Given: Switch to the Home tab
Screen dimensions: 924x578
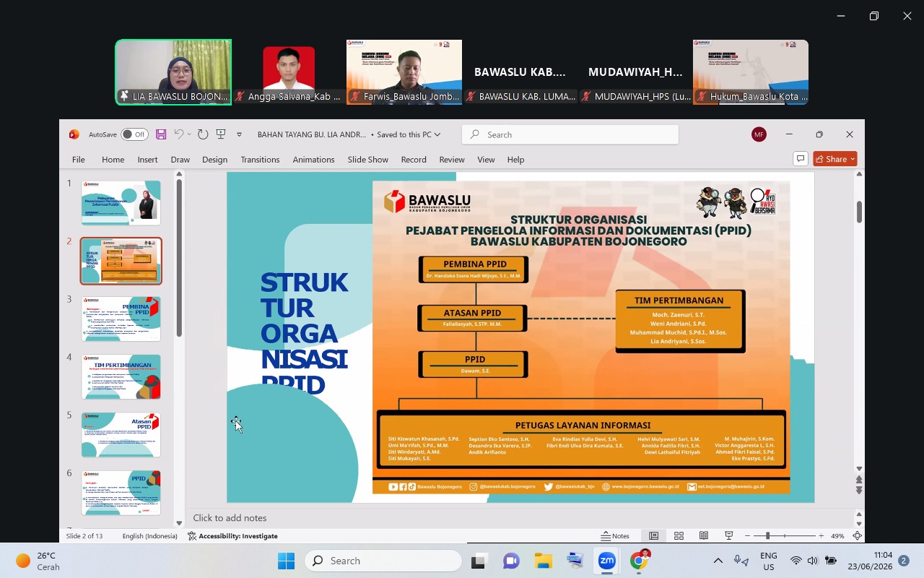Looking at the screenshot, I should click(113, 160).
